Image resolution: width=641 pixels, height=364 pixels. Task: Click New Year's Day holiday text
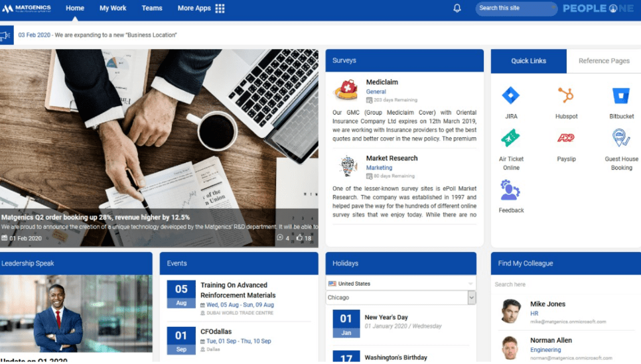(x=386, y=318)
